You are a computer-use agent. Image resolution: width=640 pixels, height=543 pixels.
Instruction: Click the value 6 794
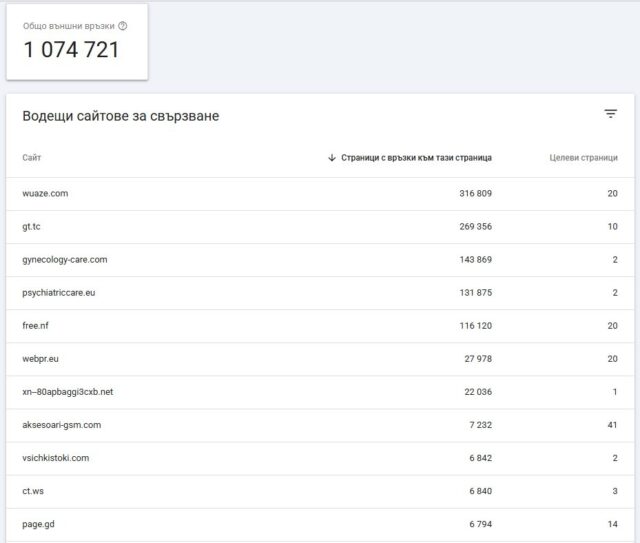[480, 524]
